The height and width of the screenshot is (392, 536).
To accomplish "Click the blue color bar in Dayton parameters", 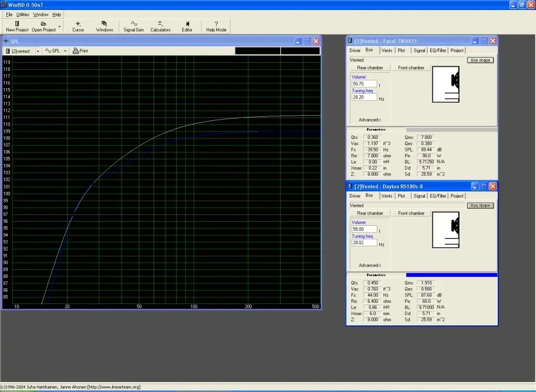I will [452, 275].
